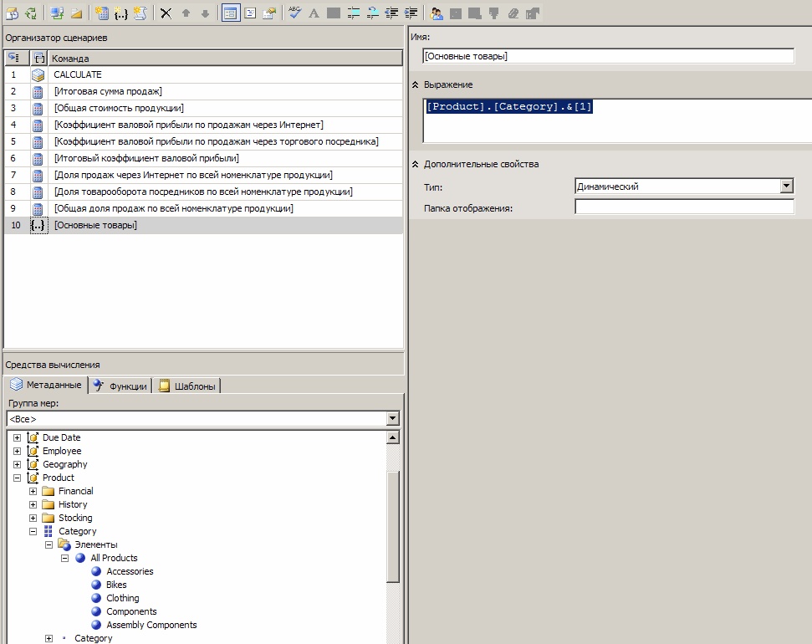Click the Process cube toolbar icon

13,13
